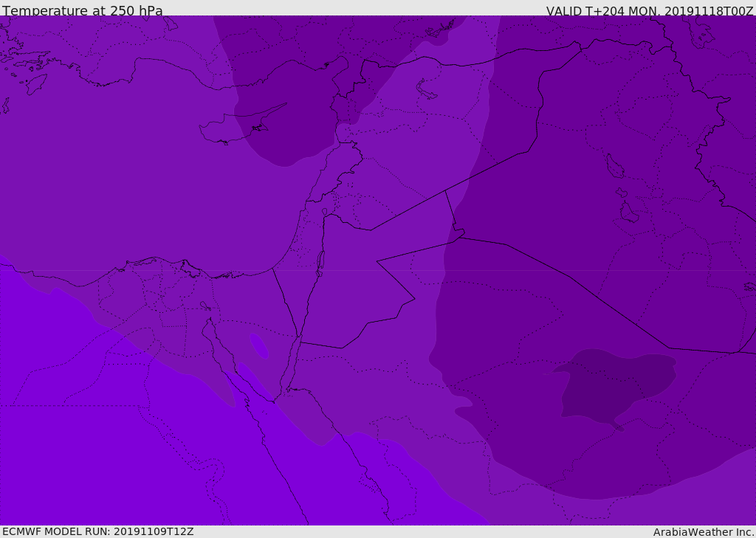Click the 'VALID T+204 MON. 20191118T00Z' text

pos(650,10)
